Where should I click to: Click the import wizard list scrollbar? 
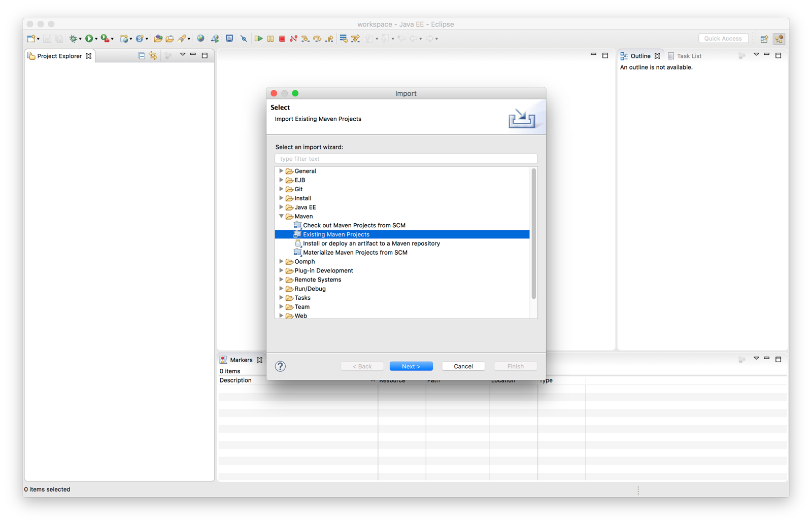pyautogui.click(x=533, y=234)
